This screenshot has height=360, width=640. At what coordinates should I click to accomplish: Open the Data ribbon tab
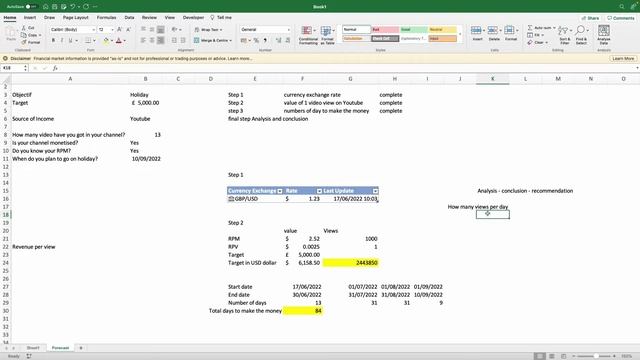(129, 18)
